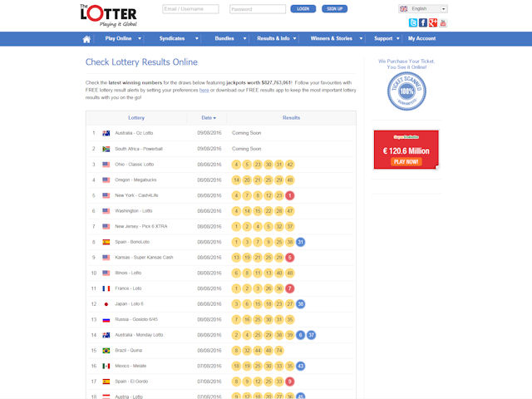Click the Russia flag beside Gosloto 6/45
532x399 pixels.
(x=106, y=319)
